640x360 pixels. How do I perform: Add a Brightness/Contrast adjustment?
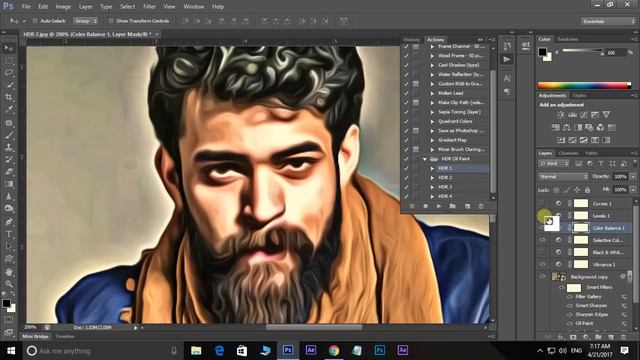[x=561, y=115]
